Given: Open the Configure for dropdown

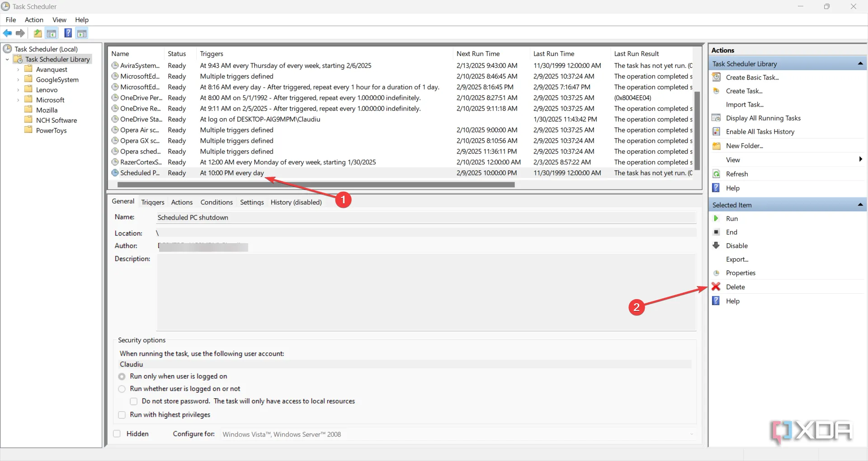Looking at the screenshot, I should (691, 434).
